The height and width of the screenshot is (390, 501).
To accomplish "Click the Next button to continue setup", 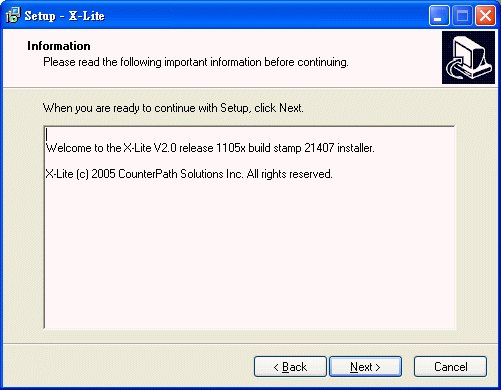I will pos(365,367).
